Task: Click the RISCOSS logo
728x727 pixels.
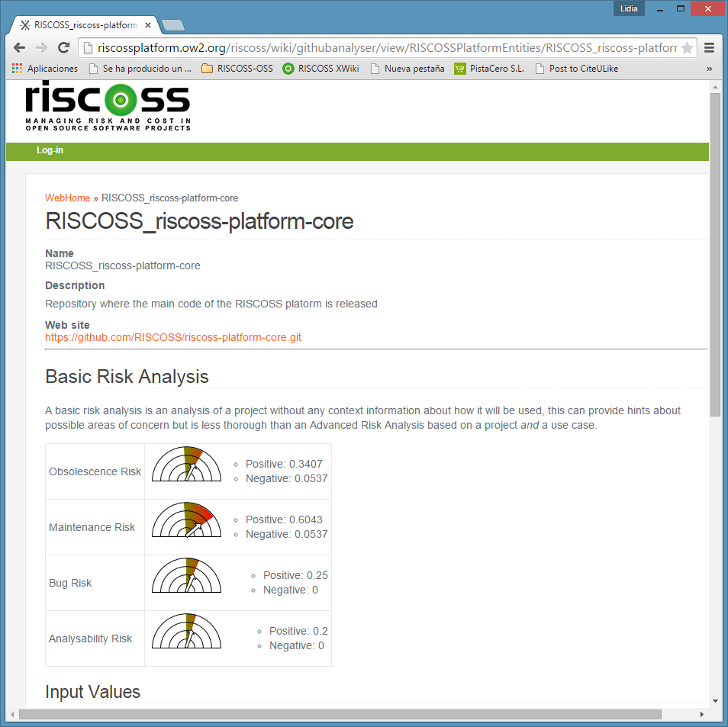Action: pos(108,107)
